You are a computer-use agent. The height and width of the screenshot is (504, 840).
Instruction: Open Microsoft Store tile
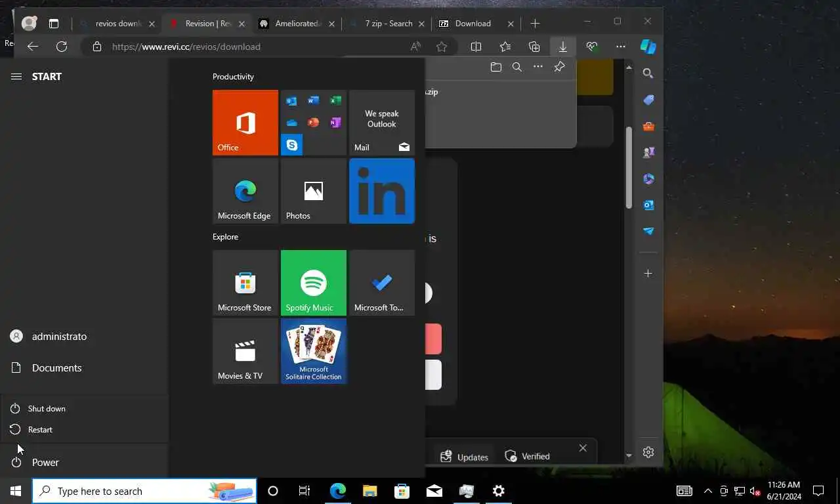click(x=245, y=283)
